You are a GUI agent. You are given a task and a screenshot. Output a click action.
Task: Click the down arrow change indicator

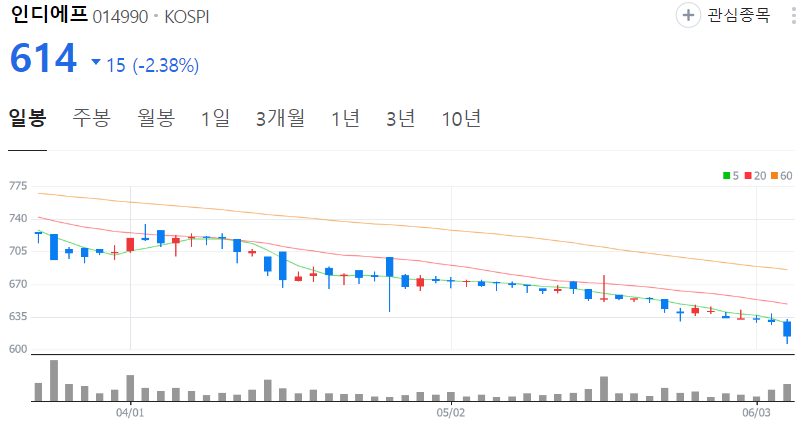95,62
